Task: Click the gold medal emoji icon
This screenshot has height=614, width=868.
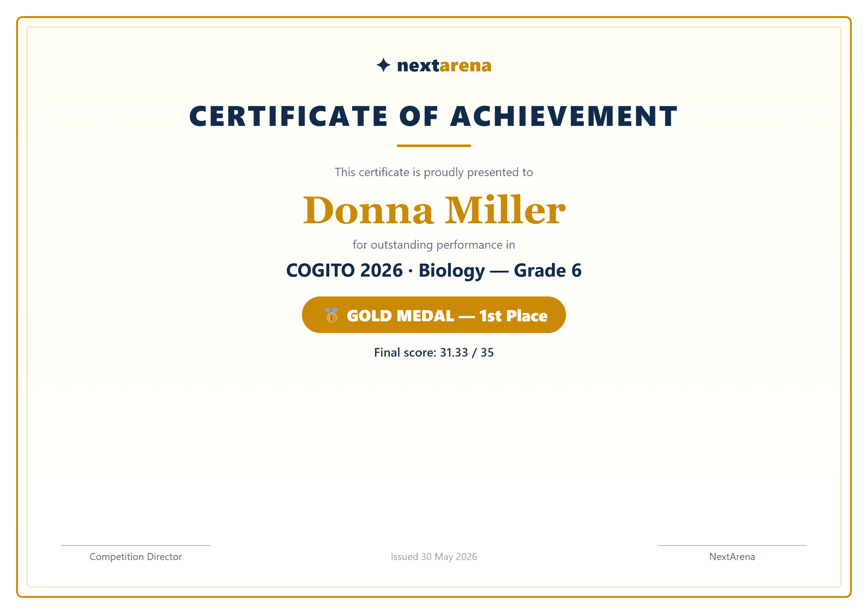Action: click(x=331, y=315)
